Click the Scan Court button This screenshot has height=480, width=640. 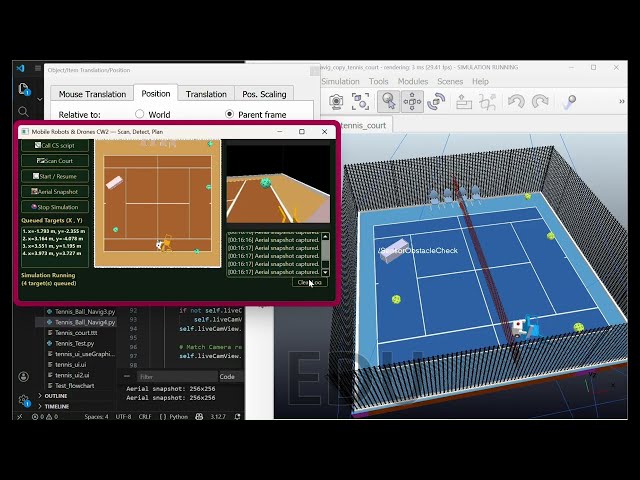[55, 161]
